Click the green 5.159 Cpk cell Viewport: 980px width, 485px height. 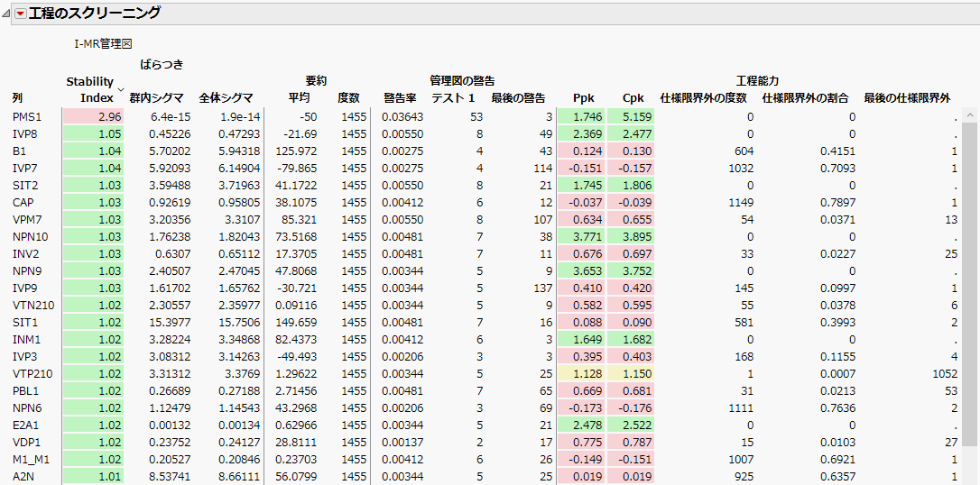click(632, 117)
